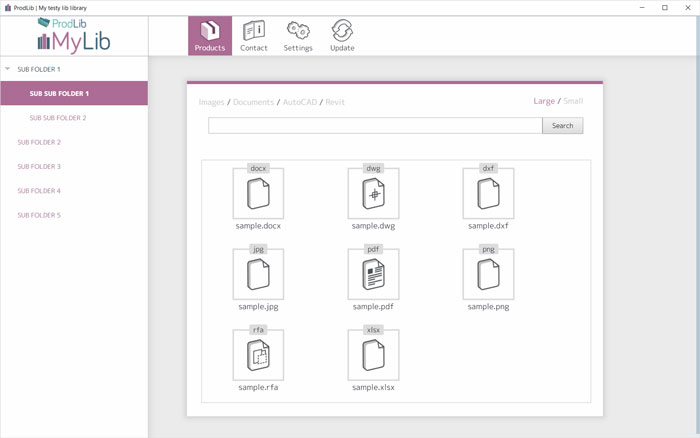Select the sample.pdf file icon
Screen dimensions: 700x438
(x=373, y=274)
